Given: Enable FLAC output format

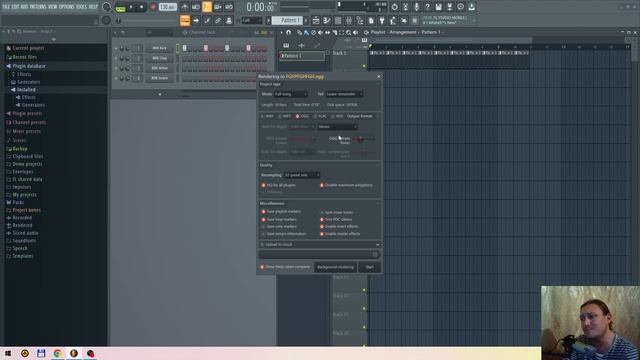Looking at the screenshot, I should pyautogui.click(x=320, y=116).
